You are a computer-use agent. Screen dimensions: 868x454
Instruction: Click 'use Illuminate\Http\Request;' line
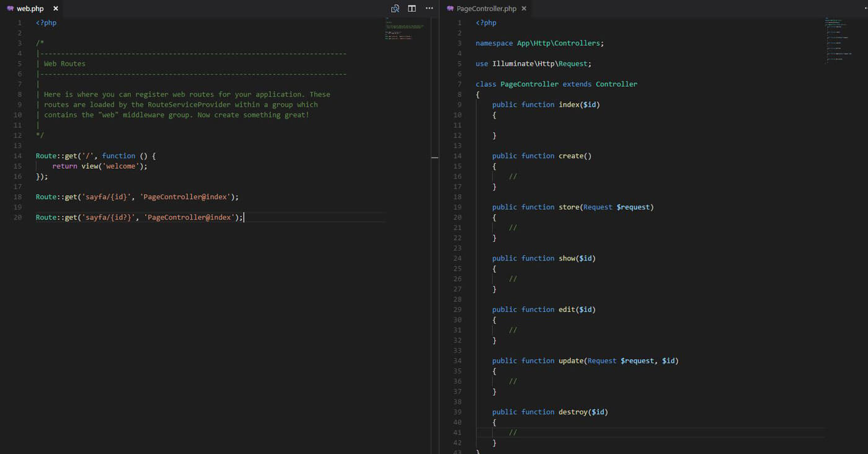click(x=533, y=64)
